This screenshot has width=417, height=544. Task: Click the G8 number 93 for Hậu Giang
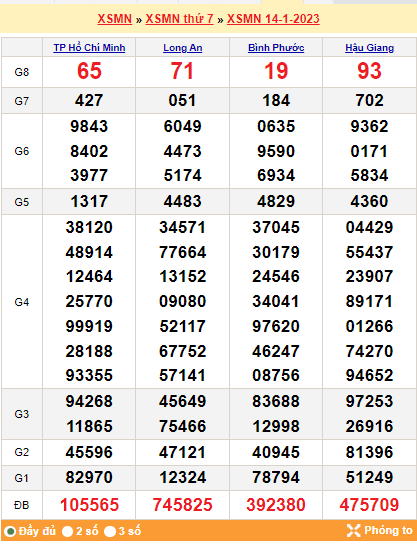coord(369,71)
